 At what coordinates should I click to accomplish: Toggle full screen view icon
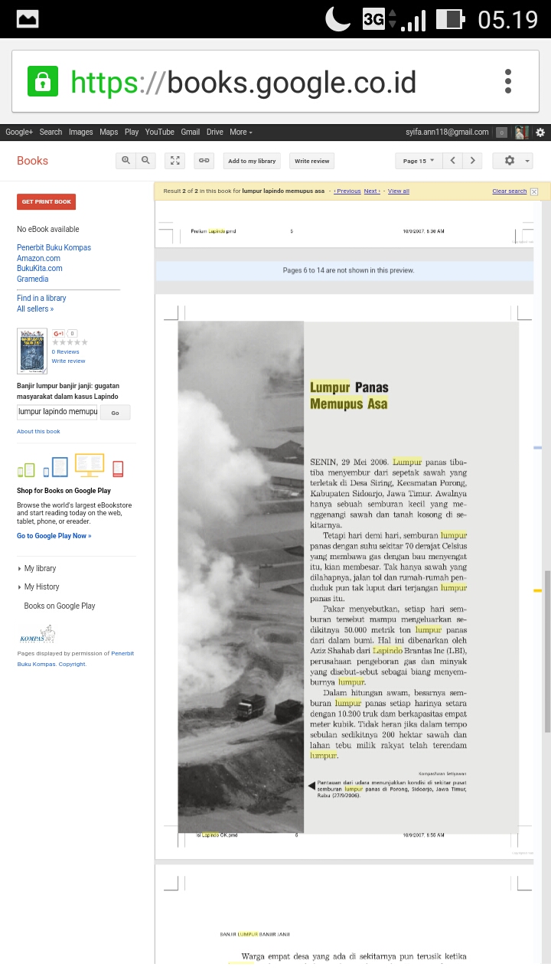pyautogui.click(x=175, y=161)
